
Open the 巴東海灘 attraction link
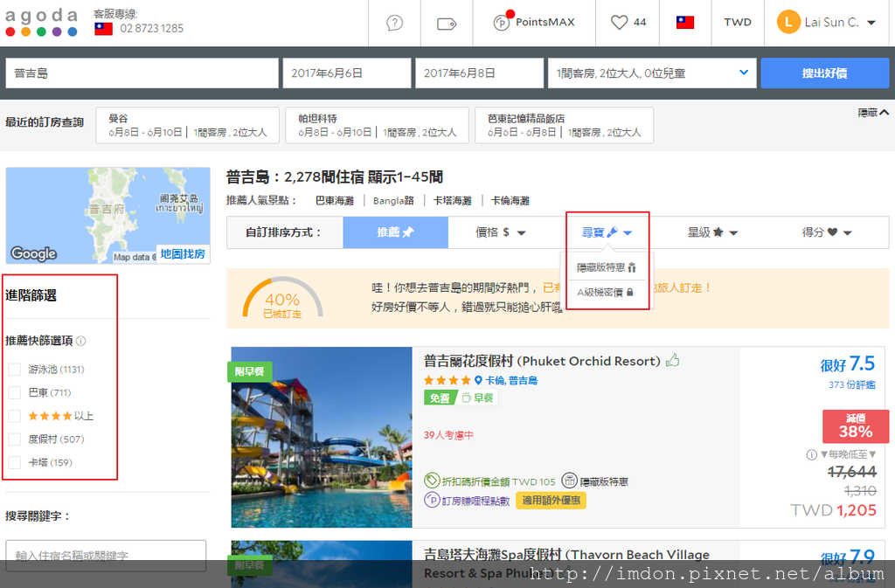tap(335, 201)
